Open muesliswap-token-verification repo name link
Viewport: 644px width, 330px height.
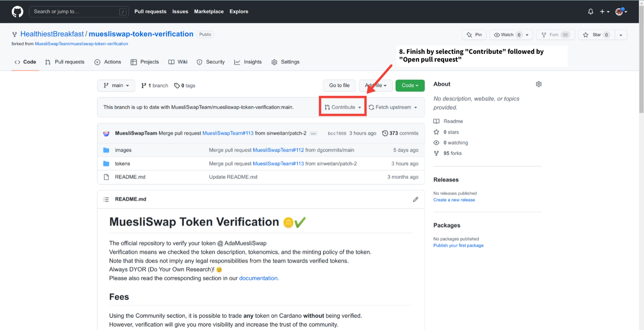pos(141,34)
